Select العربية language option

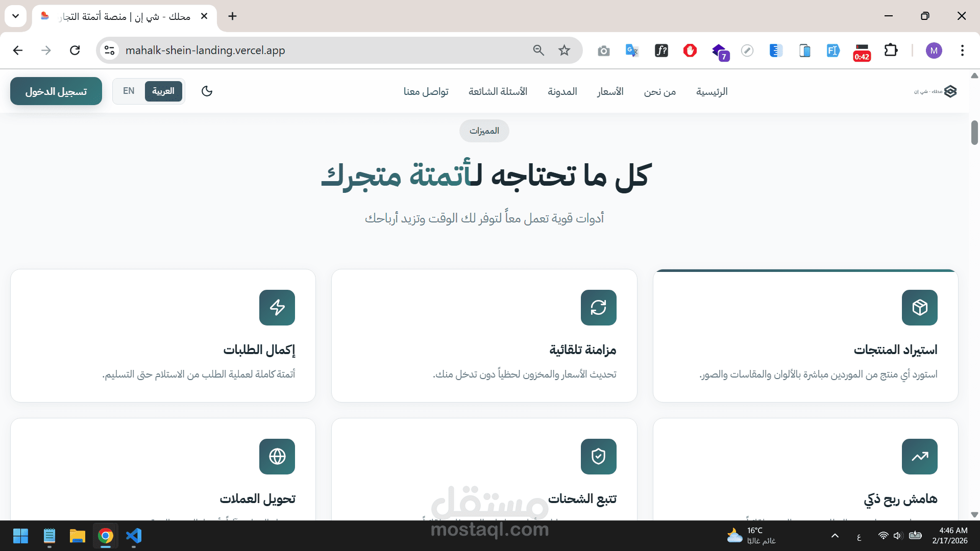tap(163, 91)
